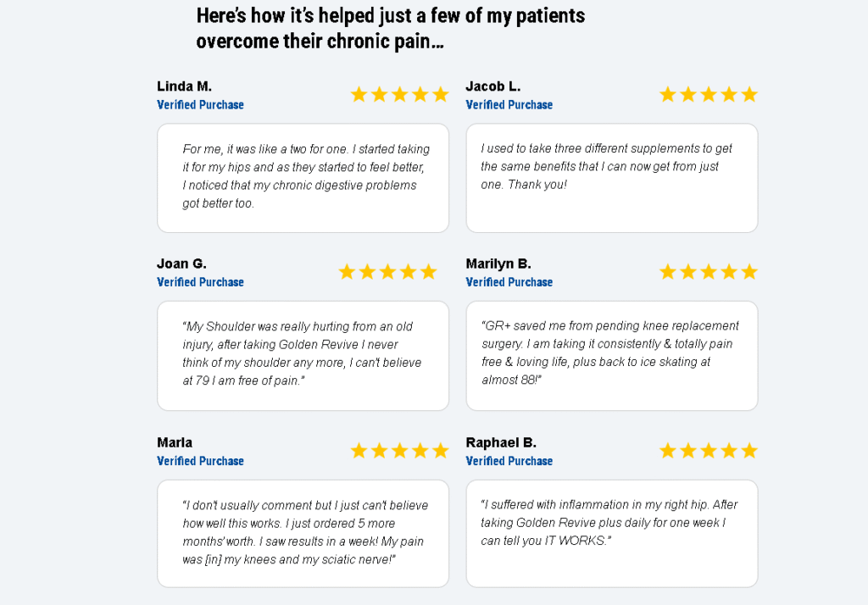Click Verified Purchase under Maria
The width and height of the screenshot is (868, 605).
200,461
